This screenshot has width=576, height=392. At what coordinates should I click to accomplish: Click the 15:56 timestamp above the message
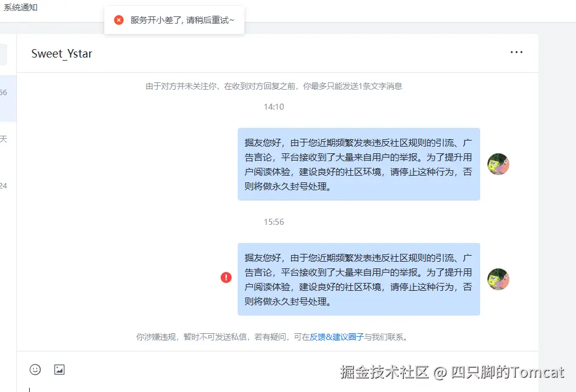pyautogui.click(x=275, y=222)
